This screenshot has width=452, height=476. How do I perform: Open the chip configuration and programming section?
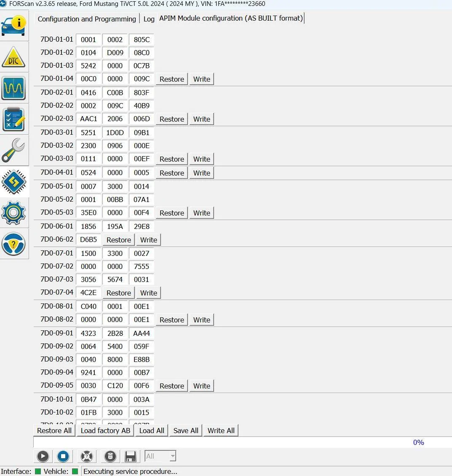(x=13, y=182)
